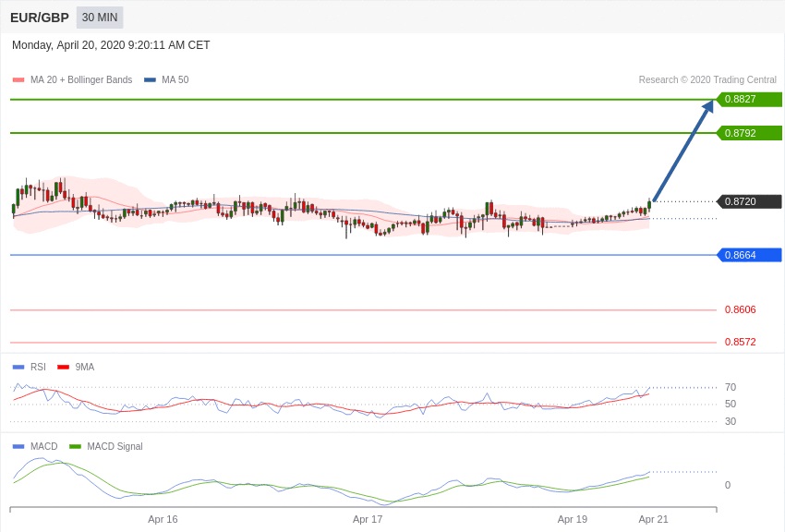Viewport: 785px width, 532px height.
Task: Select the 0.8664 pivot price label
Action: [750, 255]
